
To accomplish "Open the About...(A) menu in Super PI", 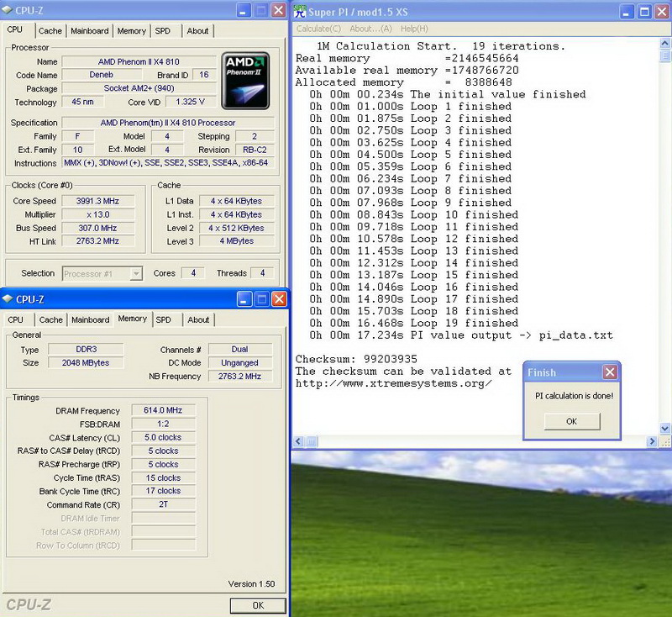I will [x=372, y=29].
